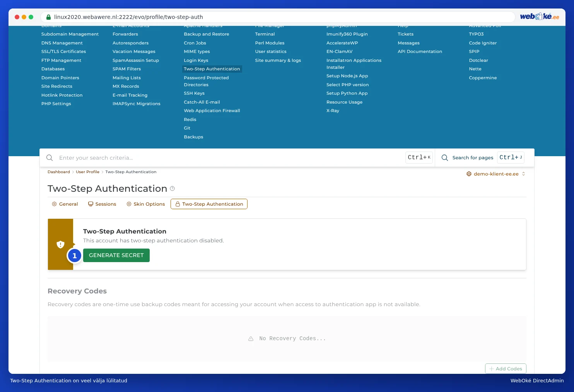Click the Search for pages magnifier icon

(x=445, y=158)
